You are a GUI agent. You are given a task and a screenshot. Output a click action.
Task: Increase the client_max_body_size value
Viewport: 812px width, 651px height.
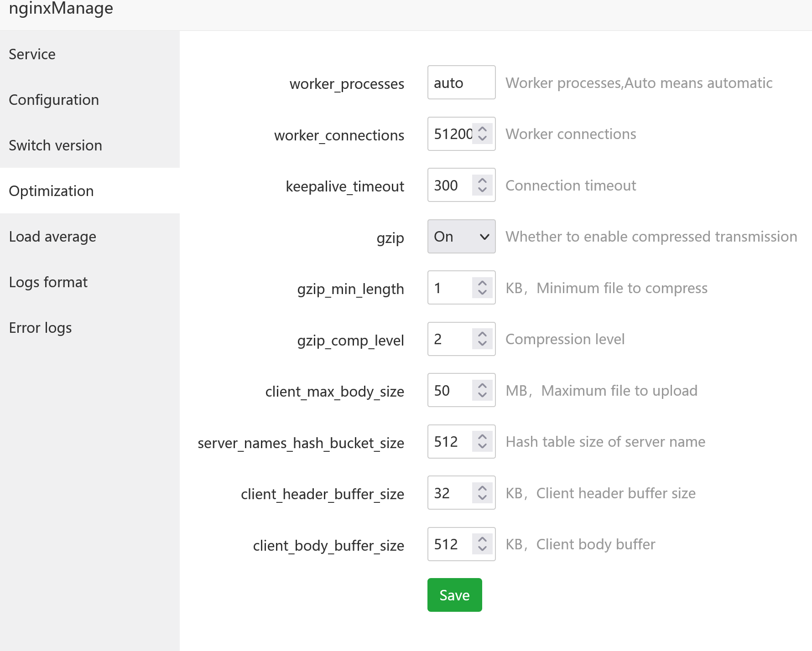pyautogui.click(x=482, y=386)
